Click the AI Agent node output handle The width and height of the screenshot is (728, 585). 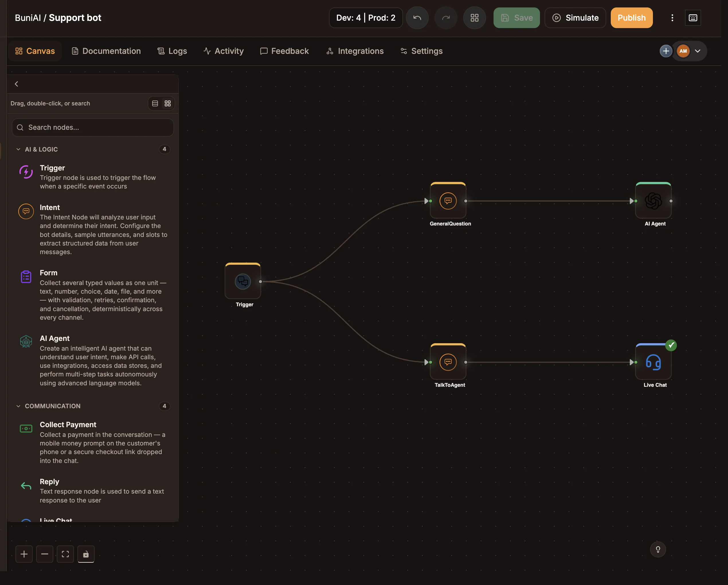(x=671, y=201)
